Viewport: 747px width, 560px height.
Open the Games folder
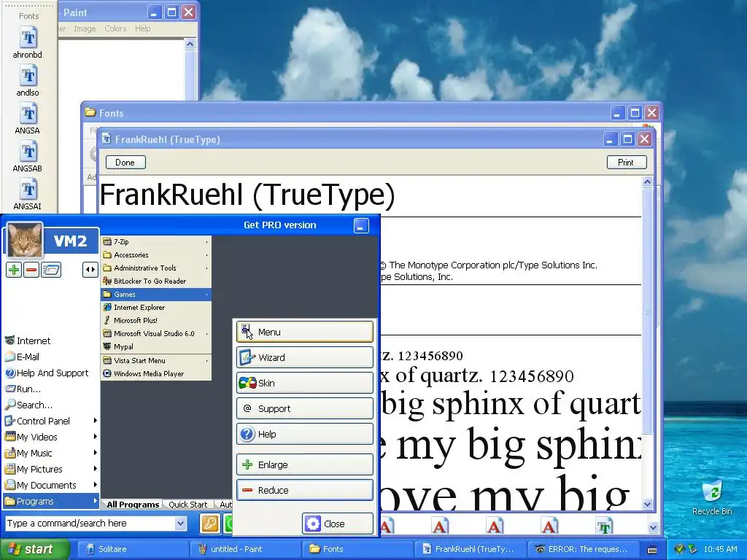(156, 295)
